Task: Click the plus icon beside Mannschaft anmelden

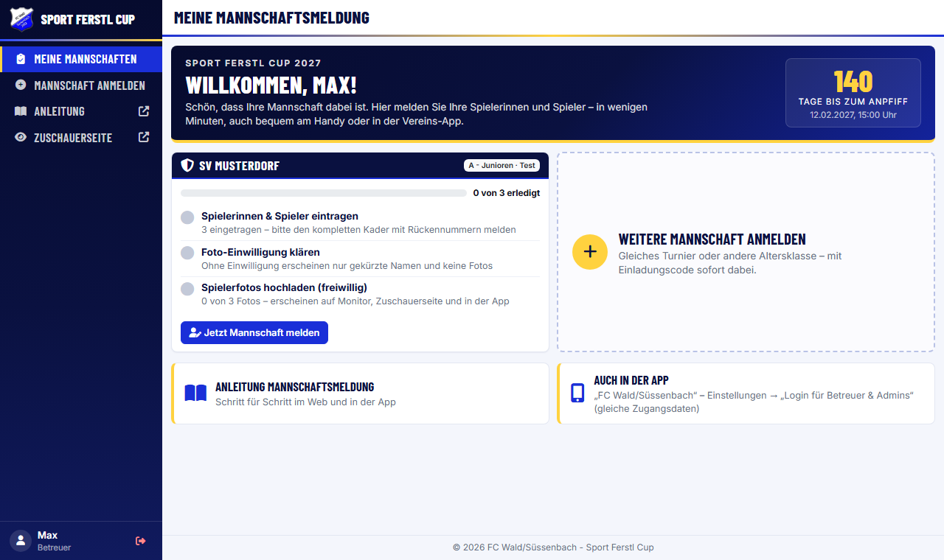Action: click(x=21, y=85)
